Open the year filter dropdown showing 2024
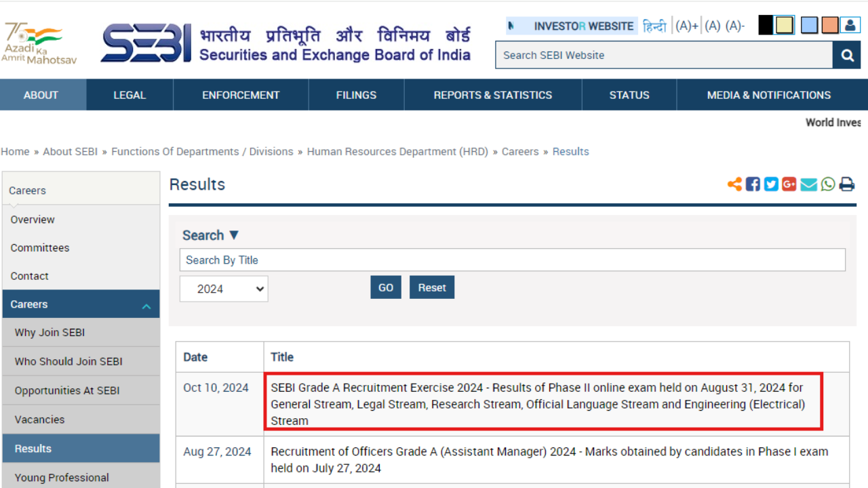868x488 pixels. [x=224, y=289]
